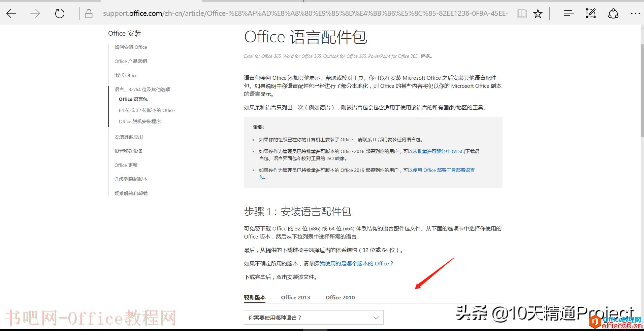Open Office 产品密钥 sidebar link

point(131,61)
